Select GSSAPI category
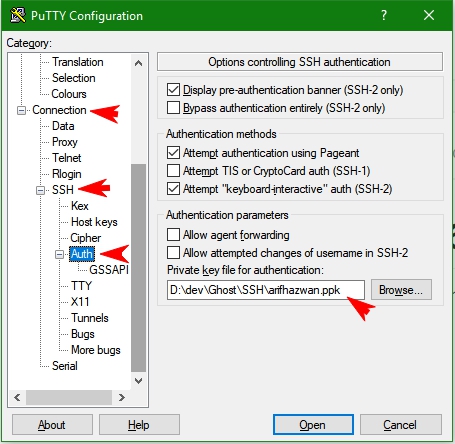This screenshot has height=444, width=455. click(109, 270)
